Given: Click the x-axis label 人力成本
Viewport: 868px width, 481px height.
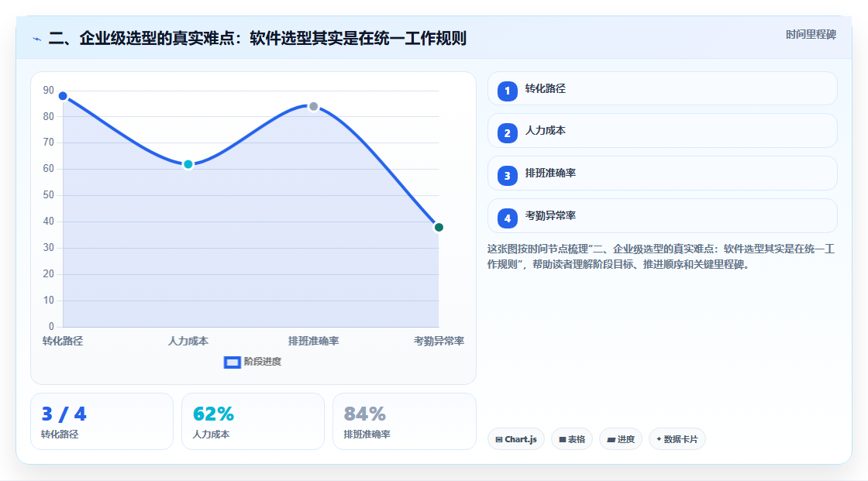Looking at the screenshot, I should (x=188, y=341).
